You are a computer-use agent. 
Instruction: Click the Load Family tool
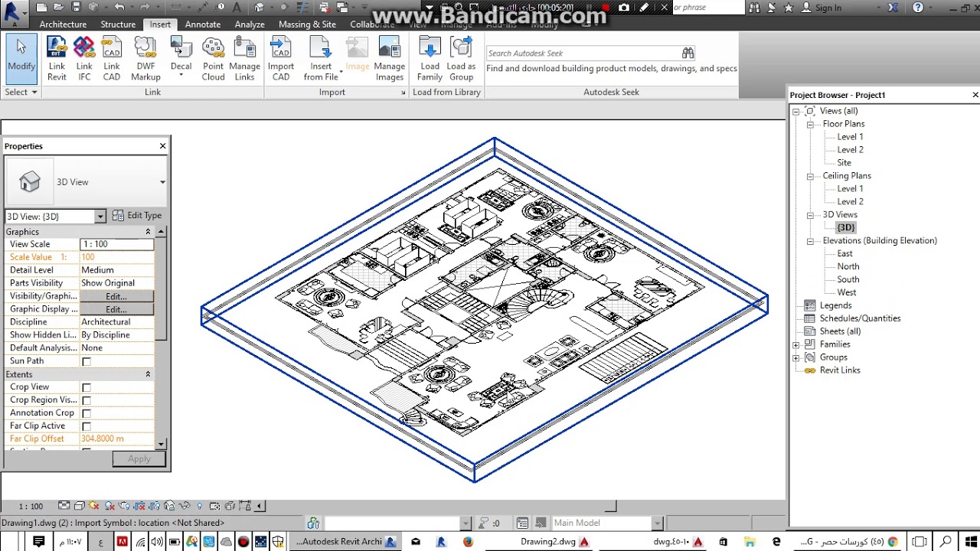(430, 58)
